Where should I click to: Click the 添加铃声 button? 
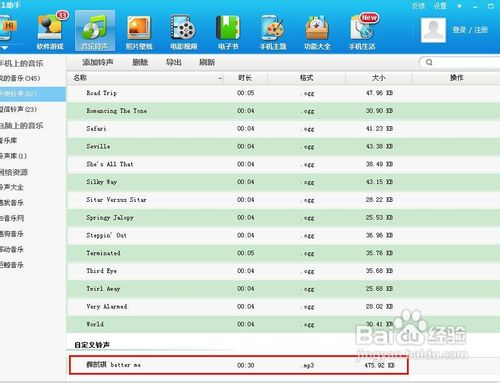coord(98,62)
